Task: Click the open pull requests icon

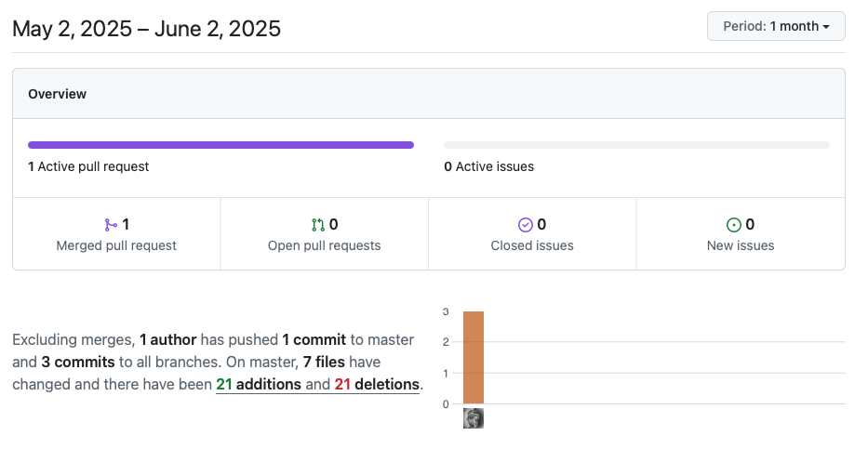Action: (318, 225)
